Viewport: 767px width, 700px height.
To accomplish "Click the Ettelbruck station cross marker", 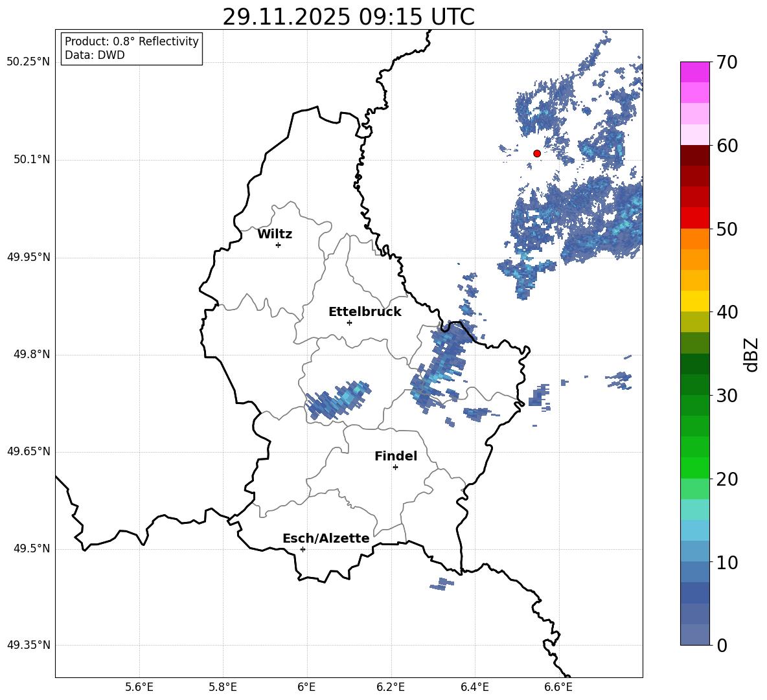I will 349,322.
